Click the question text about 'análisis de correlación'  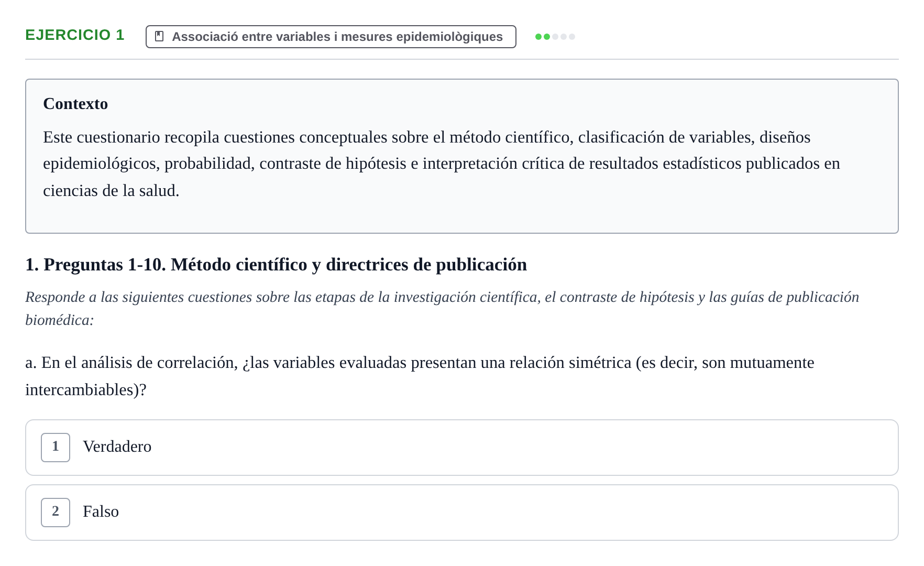coord(420,376)
